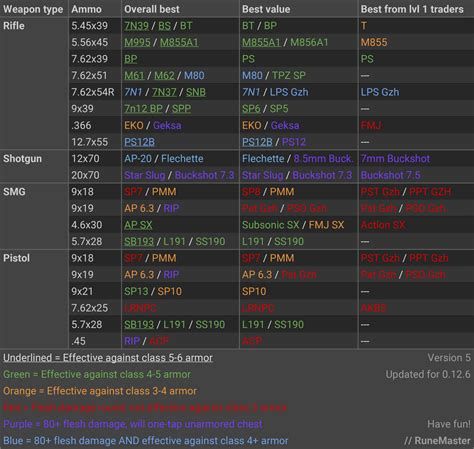Click the '12.7x55' ammo cell
Image resolution: width=474 pixels, height=449 pixels.
[x=89, y=142]
